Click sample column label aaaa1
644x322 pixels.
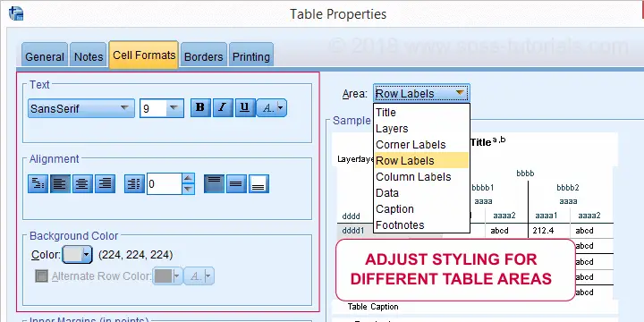click(x=546, y=216)
